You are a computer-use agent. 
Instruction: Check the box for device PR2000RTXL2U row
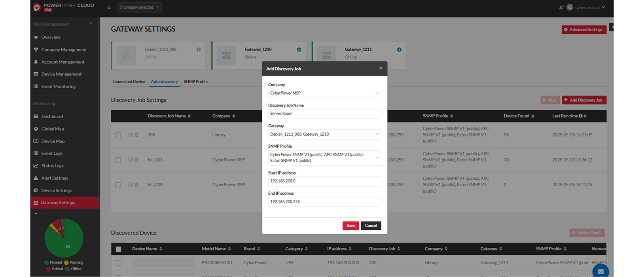click(118, 263)
